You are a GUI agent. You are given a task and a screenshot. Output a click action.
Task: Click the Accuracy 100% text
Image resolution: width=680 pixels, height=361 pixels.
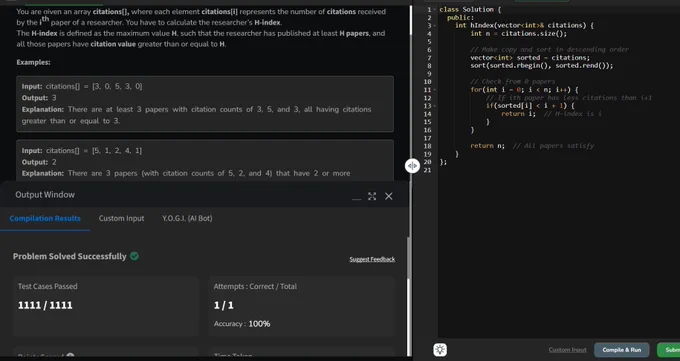[242, 324]
